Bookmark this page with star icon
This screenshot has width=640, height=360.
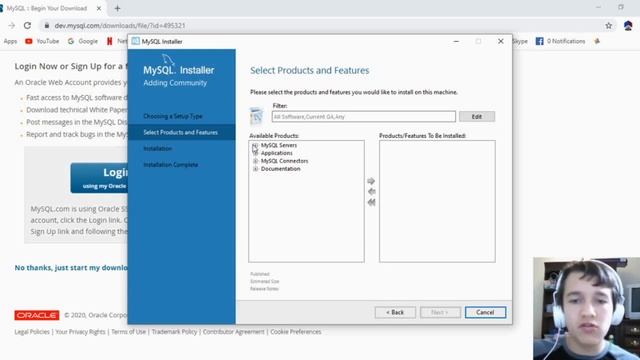609,25
